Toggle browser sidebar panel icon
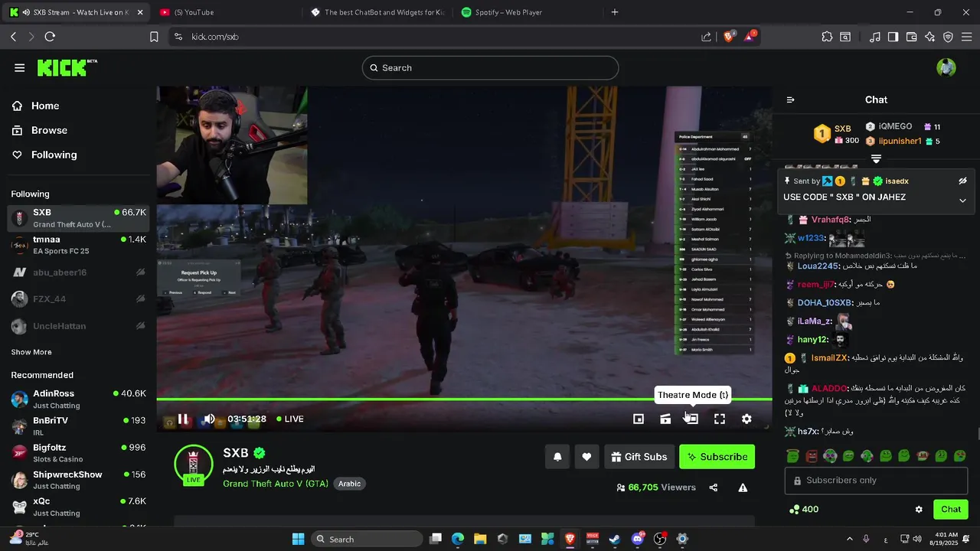This screenshot has width=980, height=551. click(893, 37)
